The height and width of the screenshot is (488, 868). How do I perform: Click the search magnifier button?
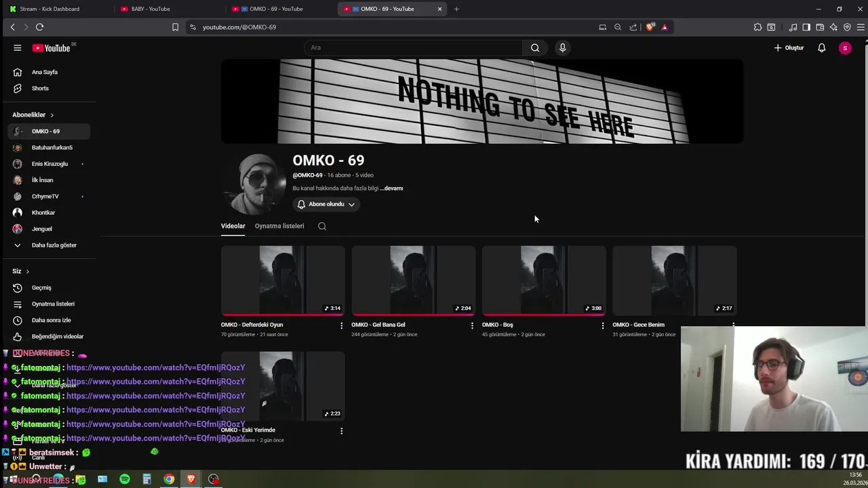(x=535, y=47)
